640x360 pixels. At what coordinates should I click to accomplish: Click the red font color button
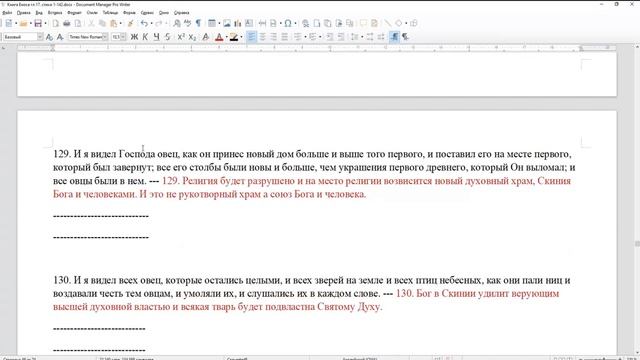[219, 37]
